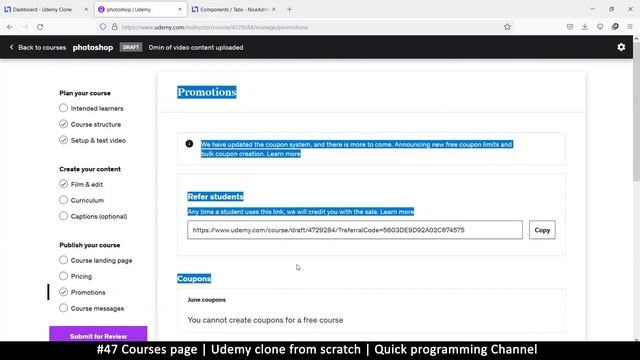640x360 pixels.
Task: Click the padlock site security icon
Action: tap(115, 27)
